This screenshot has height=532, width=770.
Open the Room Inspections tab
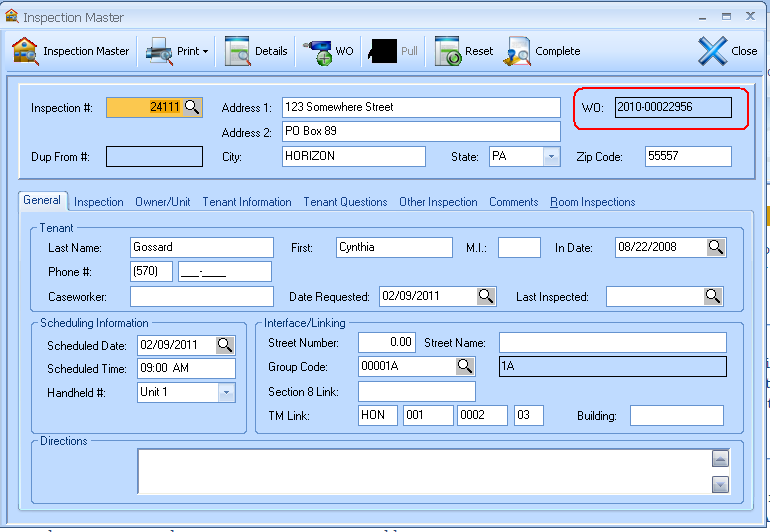coord(592,202)
